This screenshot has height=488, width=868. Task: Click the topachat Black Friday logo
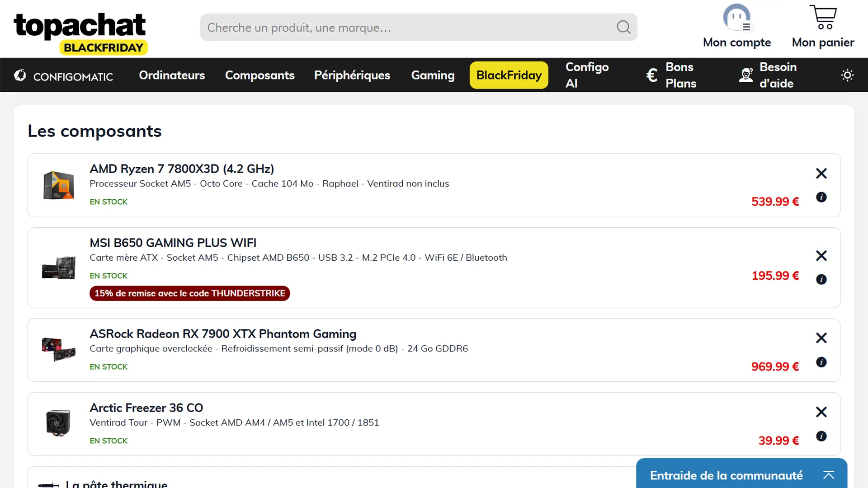80,34
